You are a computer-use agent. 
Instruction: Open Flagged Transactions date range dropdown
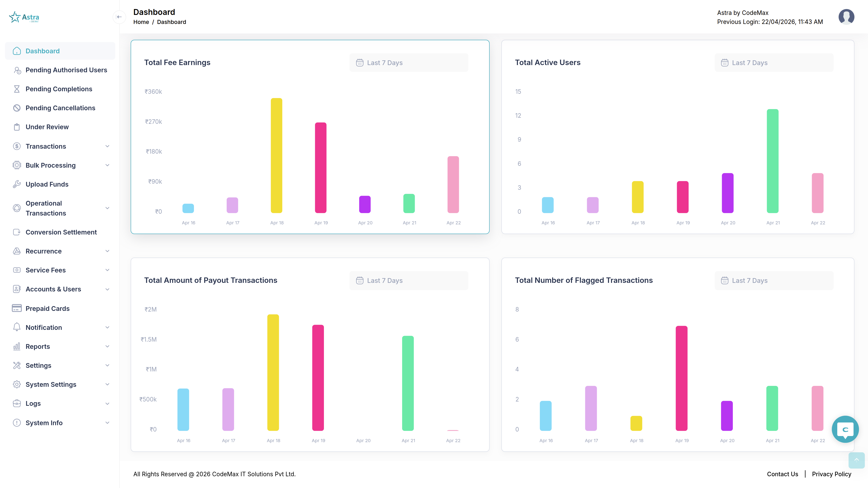774,281
